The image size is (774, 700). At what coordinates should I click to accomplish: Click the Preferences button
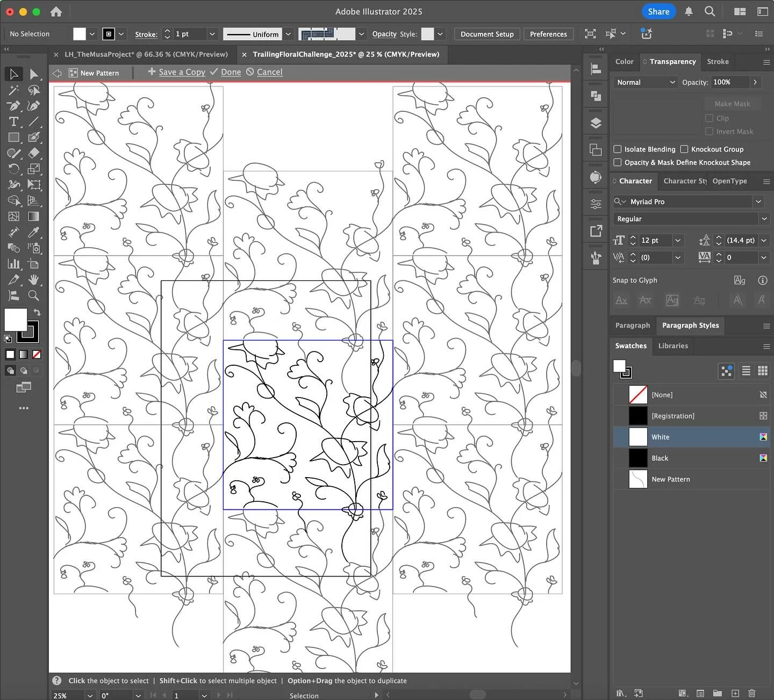coord(548,34)
